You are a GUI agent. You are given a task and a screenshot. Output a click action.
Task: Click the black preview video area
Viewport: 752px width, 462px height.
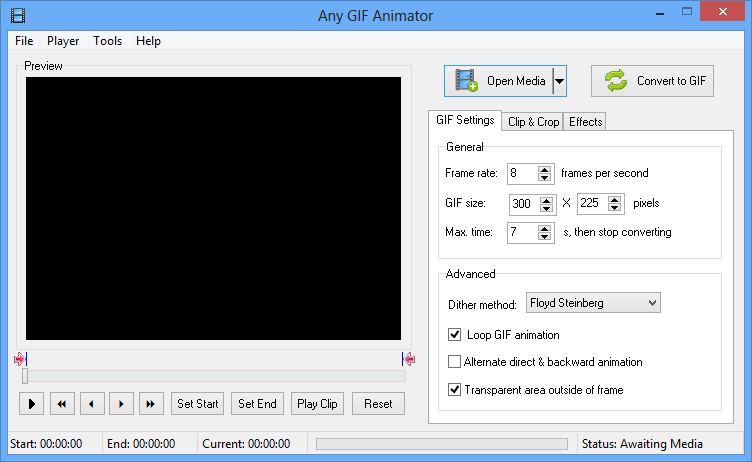213,208
